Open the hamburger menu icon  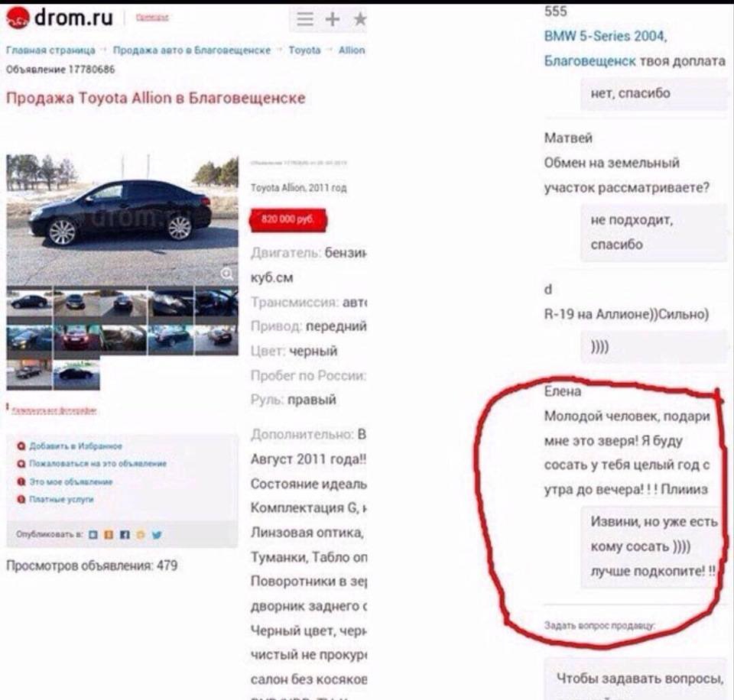305,19
